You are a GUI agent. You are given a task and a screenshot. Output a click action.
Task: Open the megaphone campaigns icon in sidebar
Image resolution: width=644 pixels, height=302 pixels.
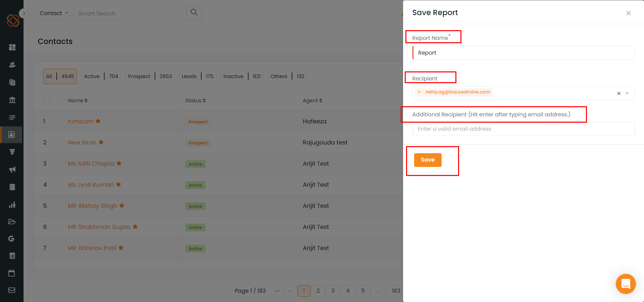[12, 170]
